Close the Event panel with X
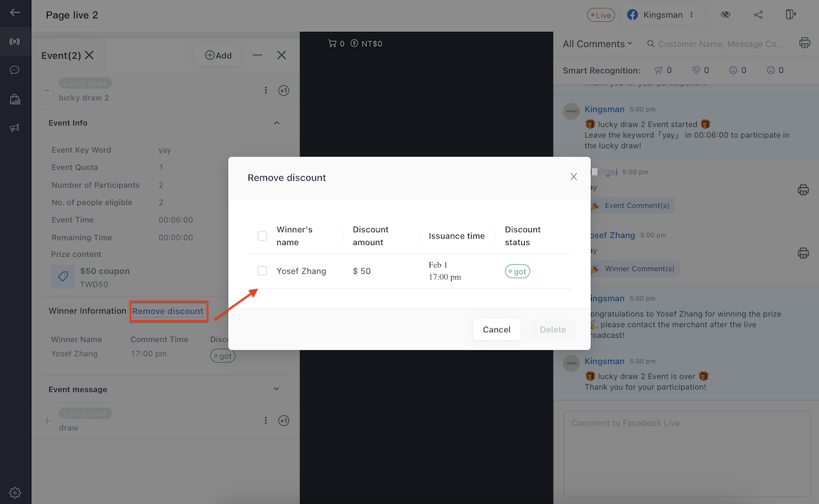 [x=281, y=55]
